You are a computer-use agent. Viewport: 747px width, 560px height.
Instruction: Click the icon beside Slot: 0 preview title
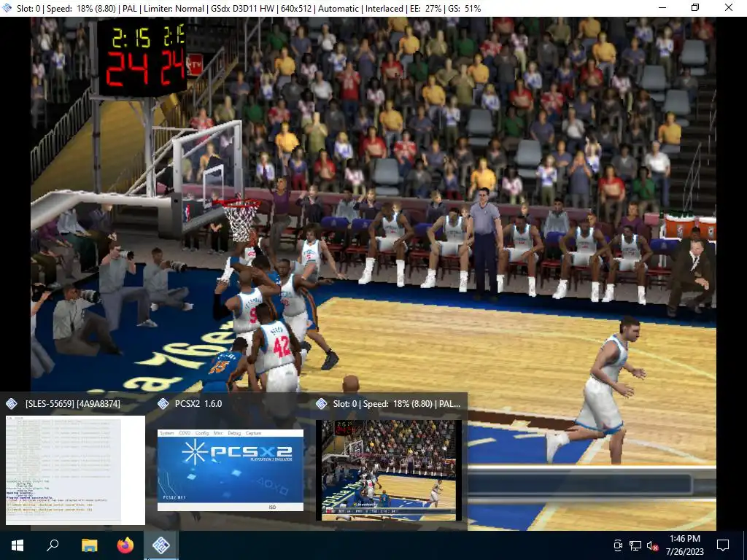point(322,404)
